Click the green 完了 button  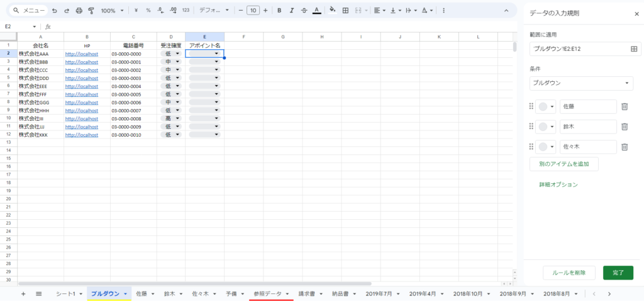618,273
